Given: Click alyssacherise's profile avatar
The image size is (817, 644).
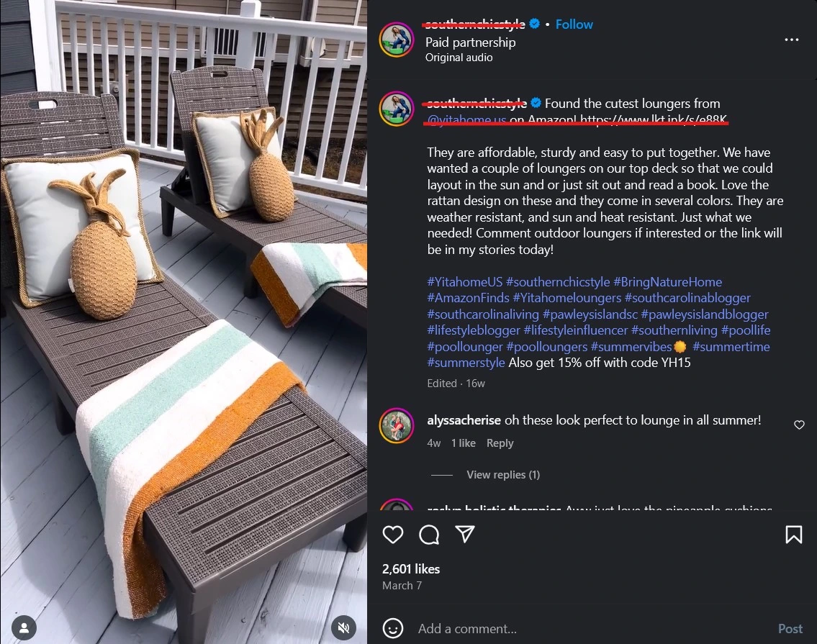Looking at the screenshot, I should point(397,425).
